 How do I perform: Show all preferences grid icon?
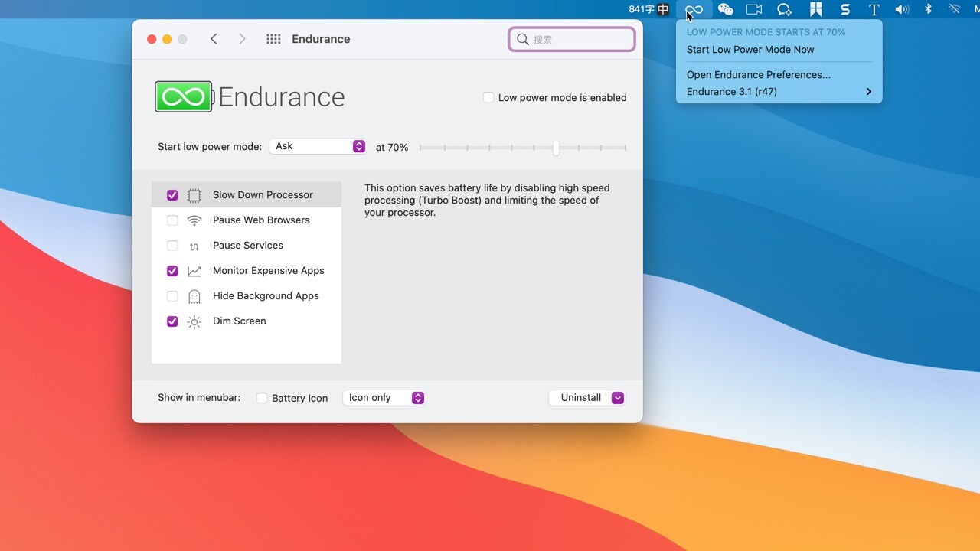click(x=273, y=39)
